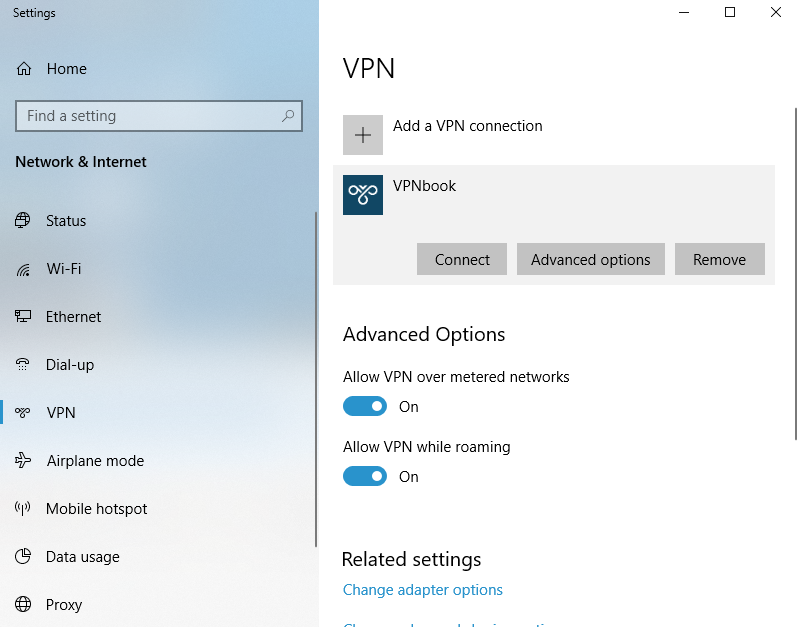This screenshot has height=627, width=799.
Task: Click the plus icon to add VPN
Action: [363, 135]
